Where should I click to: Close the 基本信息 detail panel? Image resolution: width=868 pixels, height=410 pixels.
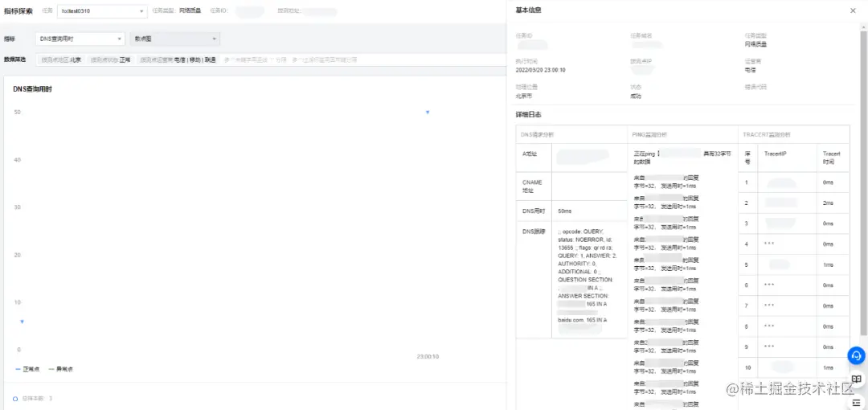click(853, 10)
